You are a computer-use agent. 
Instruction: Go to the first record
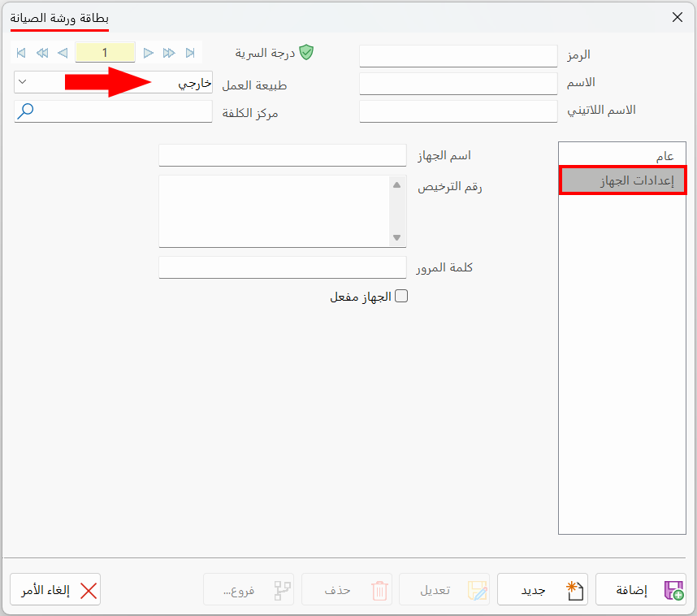(21, 53)
